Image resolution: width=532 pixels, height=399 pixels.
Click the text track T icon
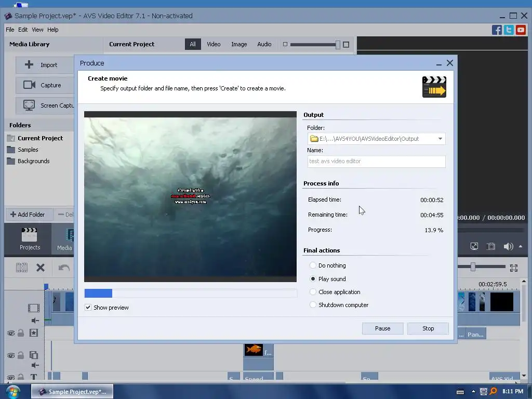click(34, 377)
